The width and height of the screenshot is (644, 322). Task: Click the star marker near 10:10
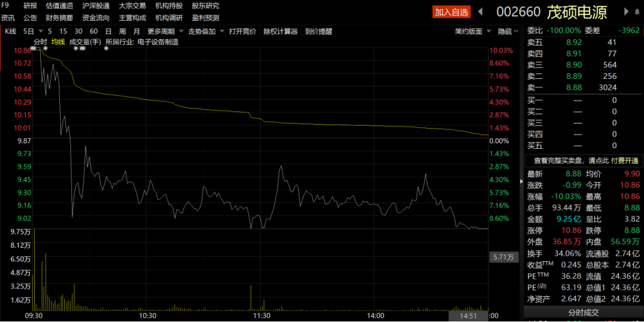coord(106,49)
